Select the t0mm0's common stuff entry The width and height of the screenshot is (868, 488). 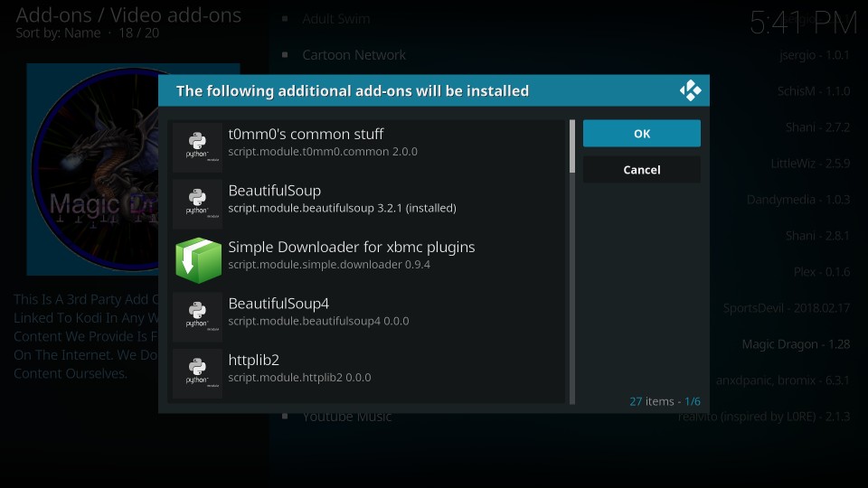tap(368, 147)
